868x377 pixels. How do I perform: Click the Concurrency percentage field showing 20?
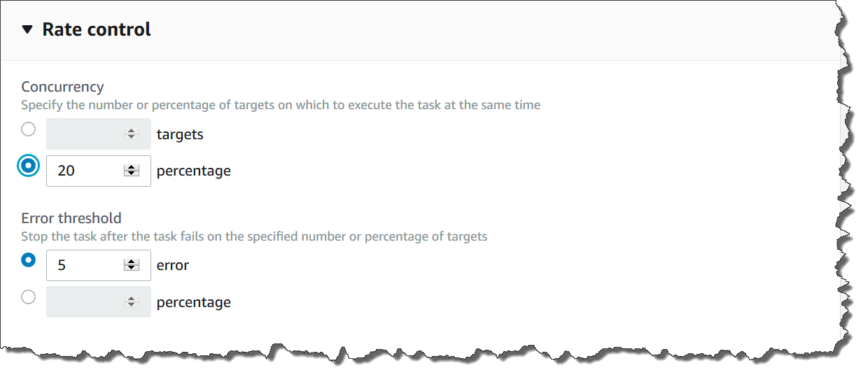84,171
